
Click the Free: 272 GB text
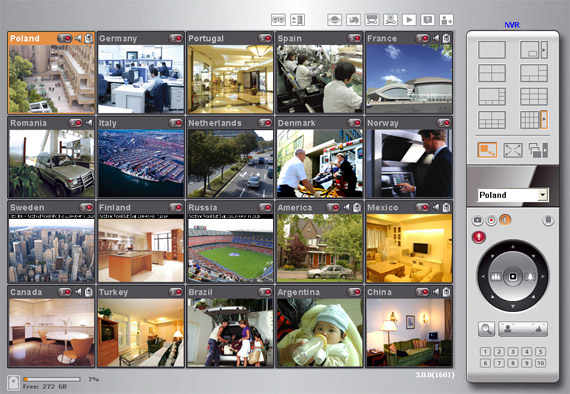(45, 387)
